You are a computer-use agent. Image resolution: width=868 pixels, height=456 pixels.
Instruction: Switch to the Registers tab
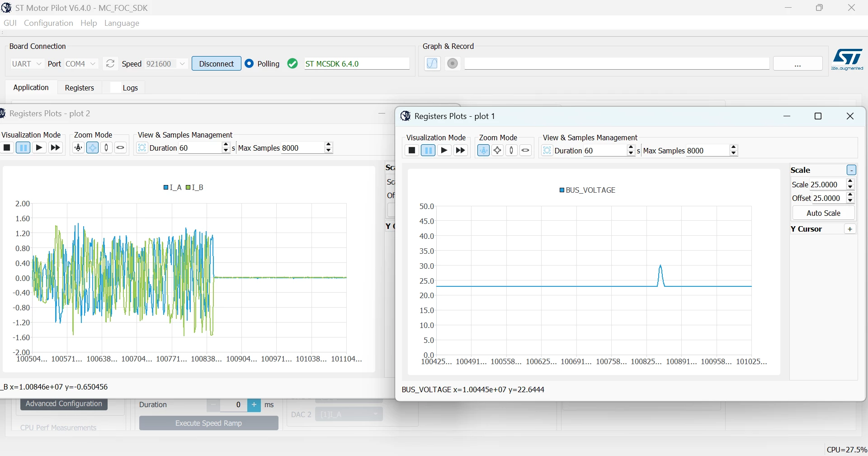(x=80, y=88)
